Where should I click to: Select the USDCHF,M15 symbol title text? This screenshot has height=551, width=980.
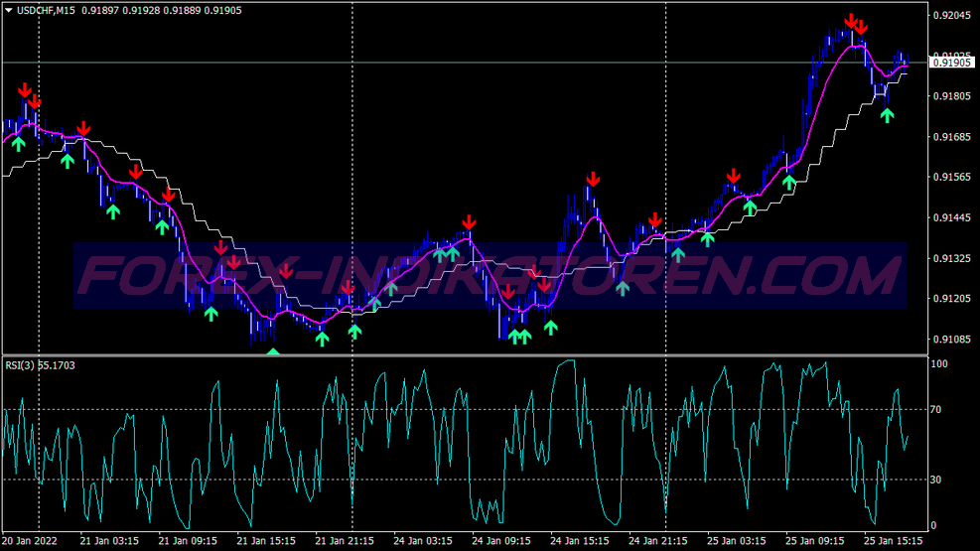(x=47, y=11)
